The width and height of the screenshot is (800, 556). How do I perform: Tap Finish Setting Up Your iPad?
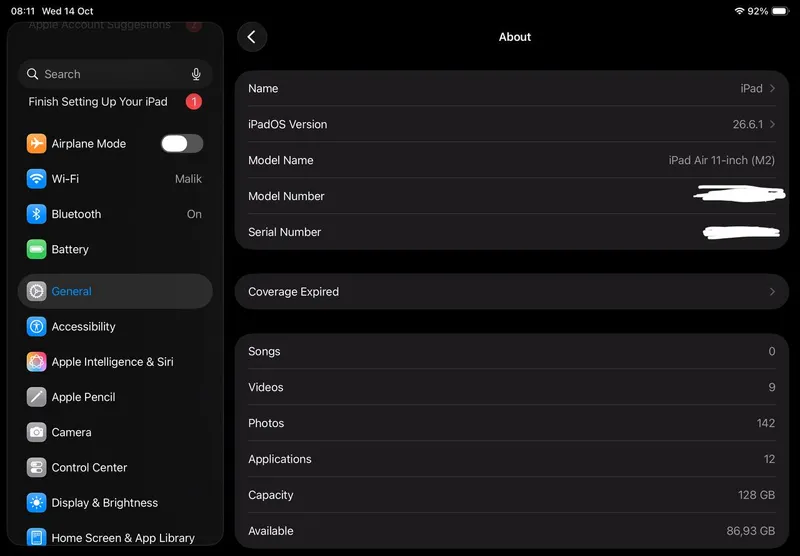(98, 102)
